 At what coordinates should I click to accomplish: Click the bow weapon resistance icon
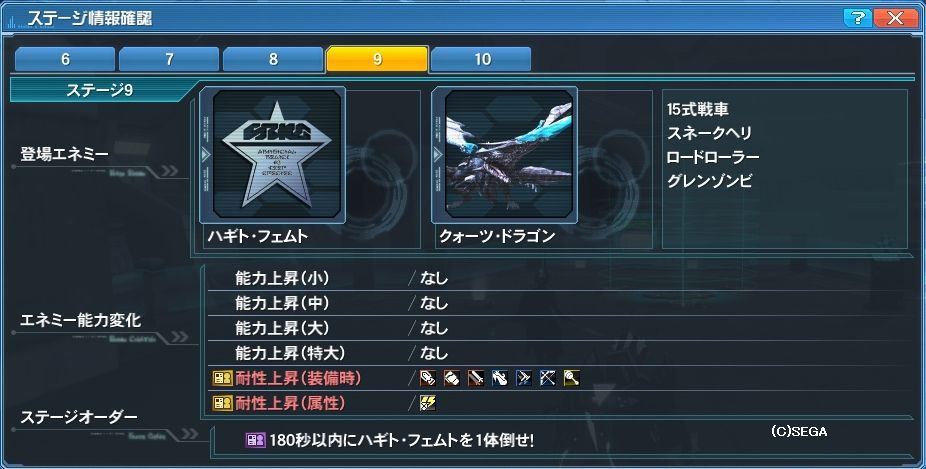547,377
